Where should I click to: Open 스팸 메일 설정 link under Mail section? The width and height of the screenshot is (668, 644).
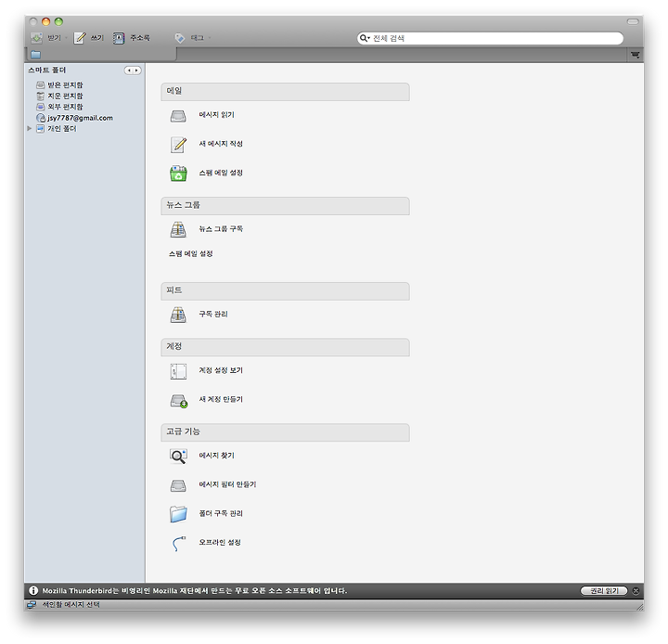pos(221,173)
